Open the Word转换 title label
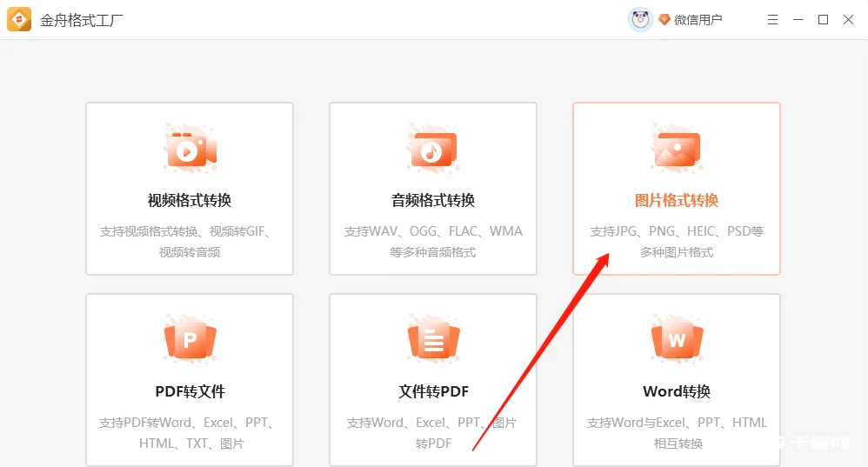868x467 pixels. [676, 391]
